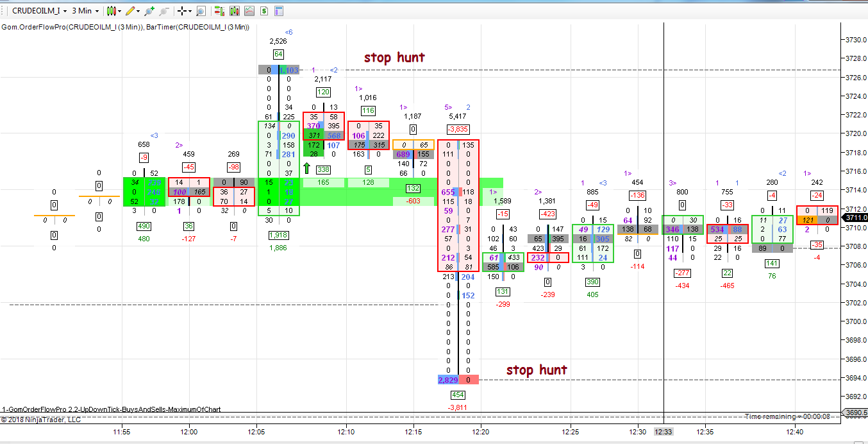Click the boxed -423 delta value
Viewport: 868px width, 444px height.
pos(548,214)
